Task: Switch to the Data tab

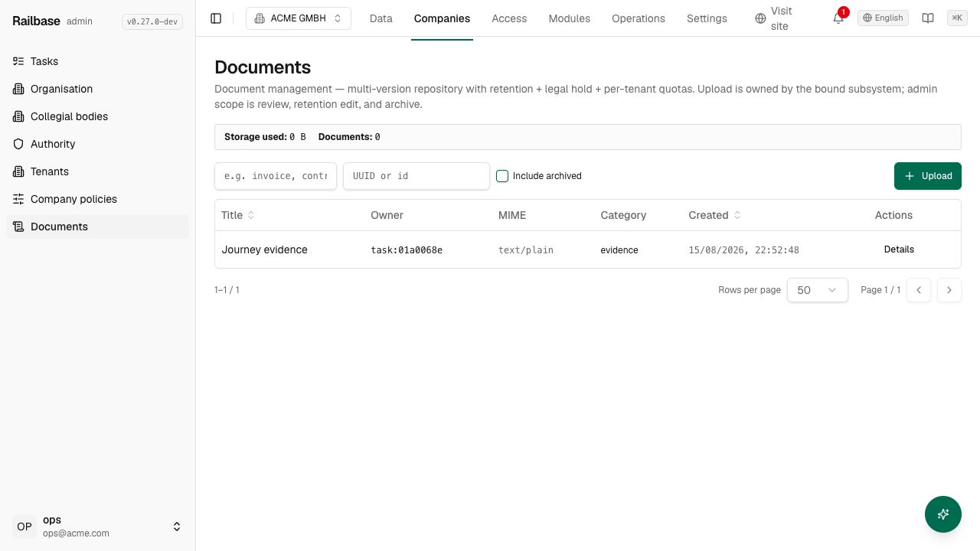Action: click(x=381, y=18)
